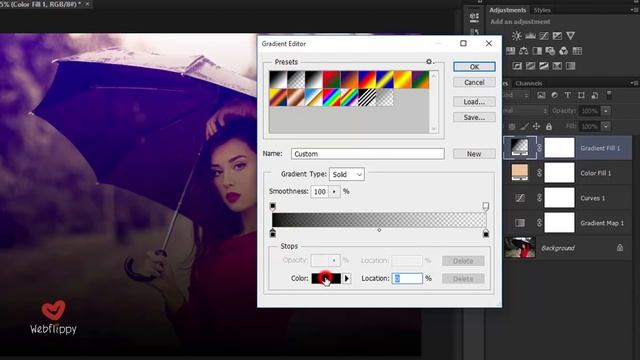Open the layer Fill slider arrow

click(x=606, y=126)
